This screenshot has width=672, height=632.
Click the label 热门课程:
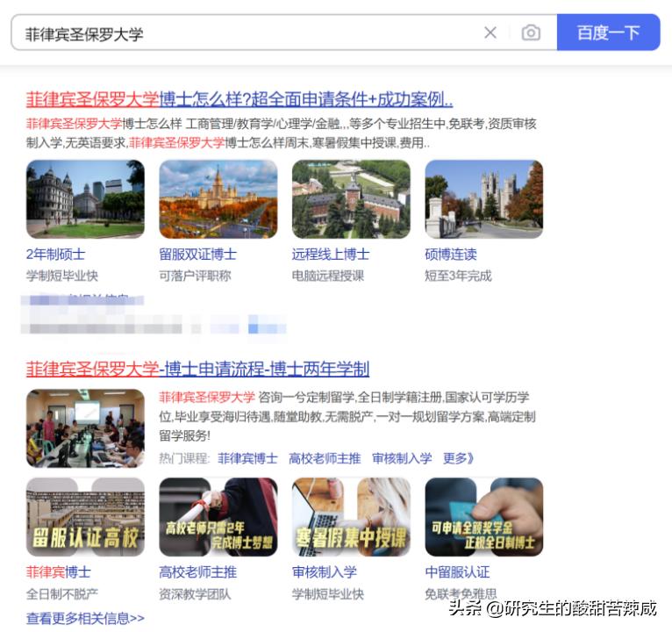click(184, 458)
